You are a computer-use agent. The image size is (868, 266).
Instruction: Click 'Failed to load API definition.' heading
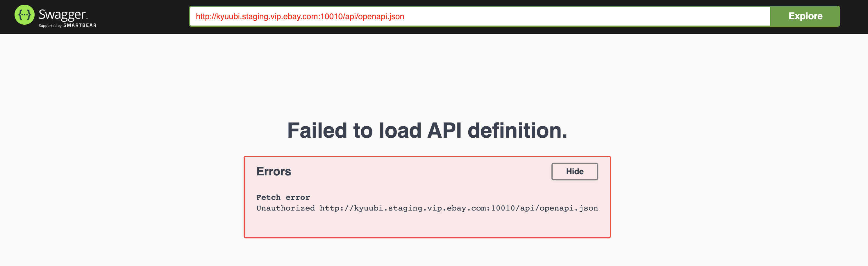(x=427, y=130)
